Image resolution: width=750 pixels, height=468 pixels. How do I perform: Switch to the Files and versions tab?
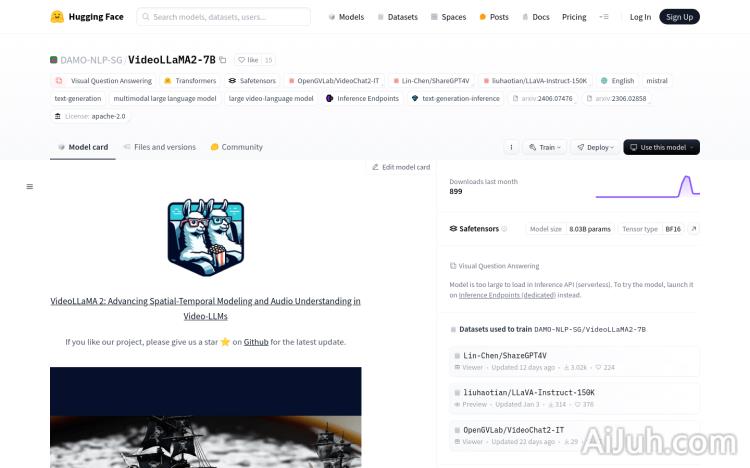[159, 147]
